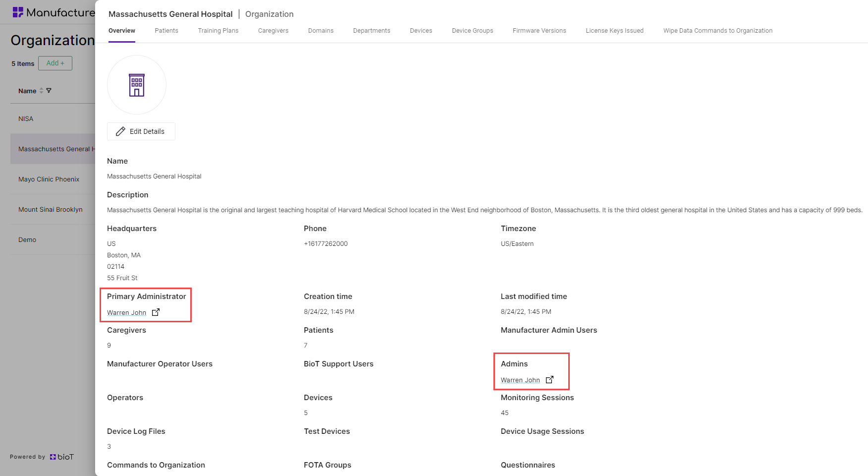
Task: Click the 55 Fruit St address line
Action: (x=122, y=278)
